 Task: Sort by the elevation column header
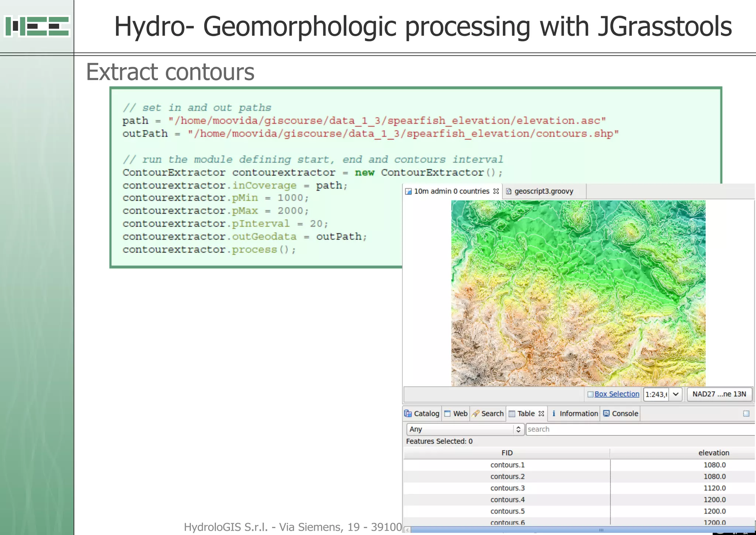[x=683, y=453]
